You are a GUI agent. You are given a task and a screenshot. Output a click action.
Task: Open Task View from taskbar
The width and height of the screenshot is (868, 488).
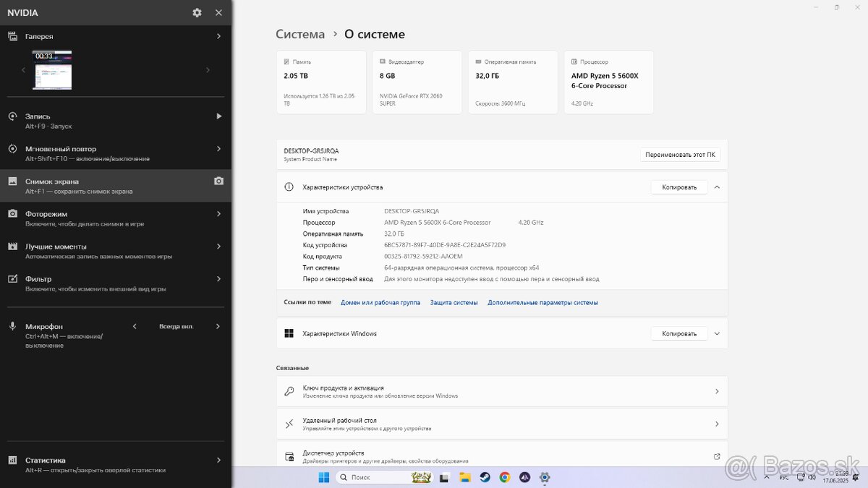click(445, 477)
